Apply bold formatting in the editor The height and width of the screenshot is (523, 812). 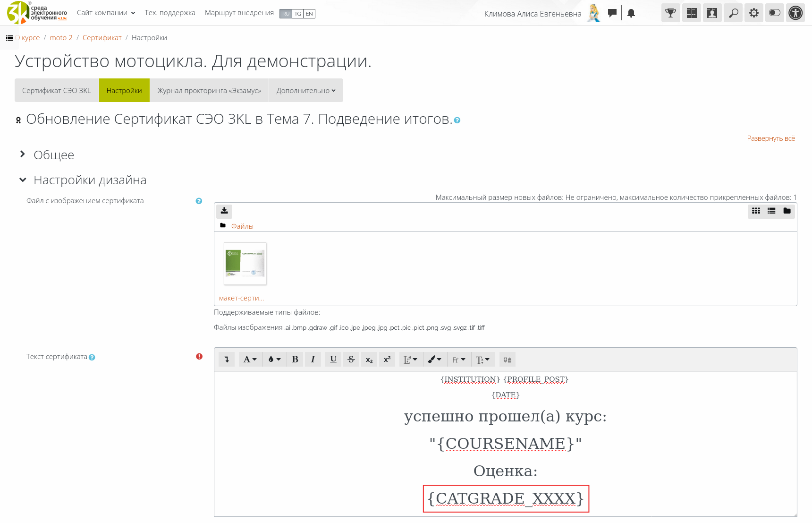click(x=295, y=360)
